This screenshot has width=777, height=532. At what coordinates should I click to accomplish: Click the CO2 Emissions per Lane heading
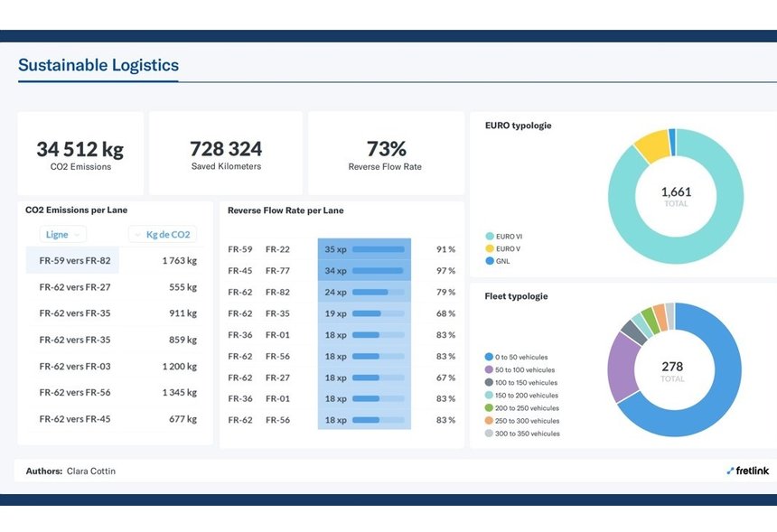(x=76, y=210)
